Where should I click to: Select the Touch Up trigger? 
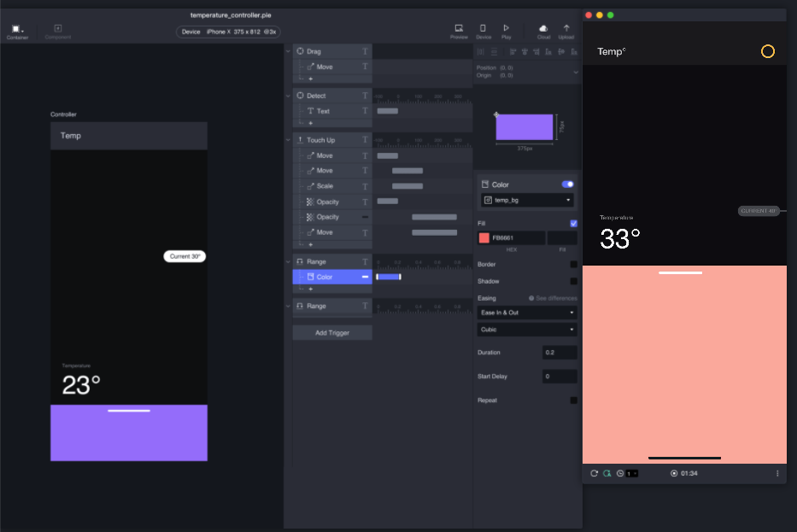coord(321,140)
